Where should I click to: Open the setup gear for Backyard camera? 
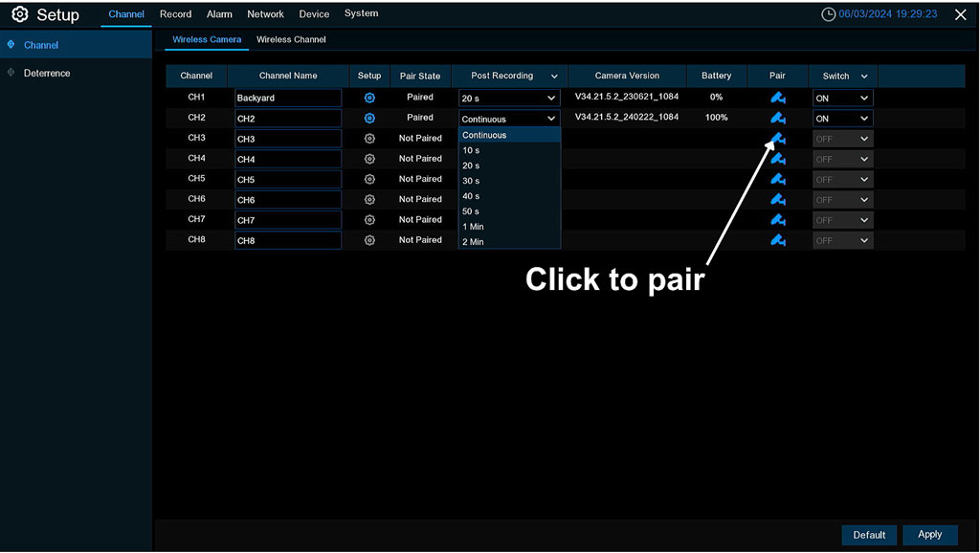[369, 98]
